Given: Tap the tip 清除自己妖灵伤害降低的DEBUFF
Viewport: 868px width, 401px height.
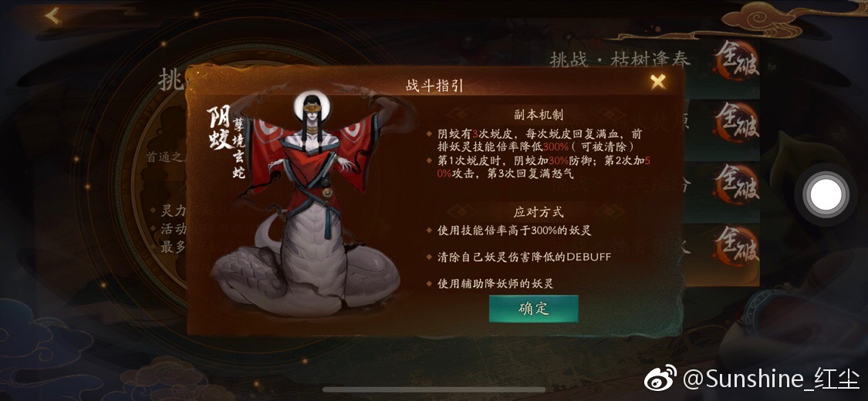Looking at the screenshot, I should click(524, 258).
